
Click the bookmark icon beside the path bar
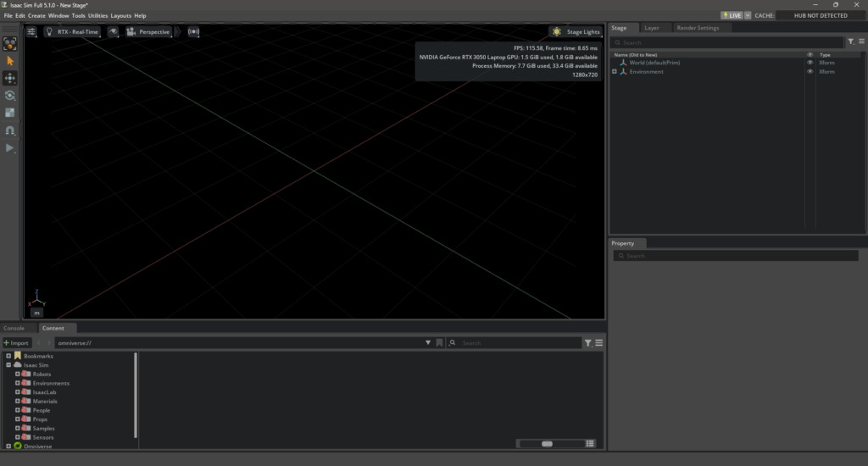[x=439, y=342]
